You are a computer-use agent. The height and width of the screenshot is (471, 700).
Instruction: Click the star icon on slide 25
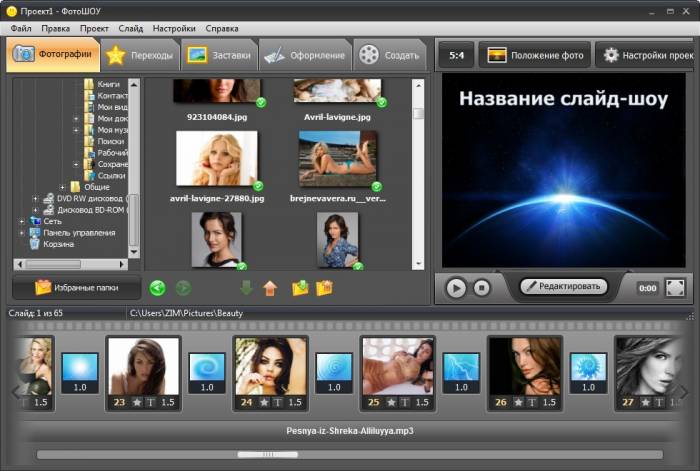click(392, 402)
